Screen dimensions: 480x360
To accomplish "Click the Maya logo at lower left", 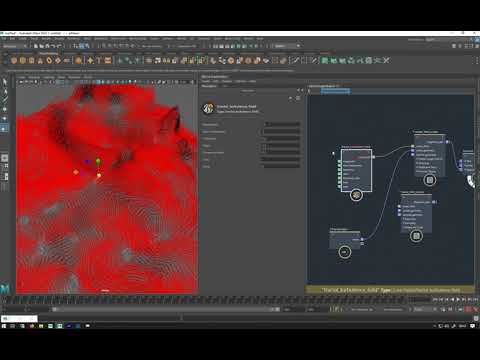I will 5,288.
